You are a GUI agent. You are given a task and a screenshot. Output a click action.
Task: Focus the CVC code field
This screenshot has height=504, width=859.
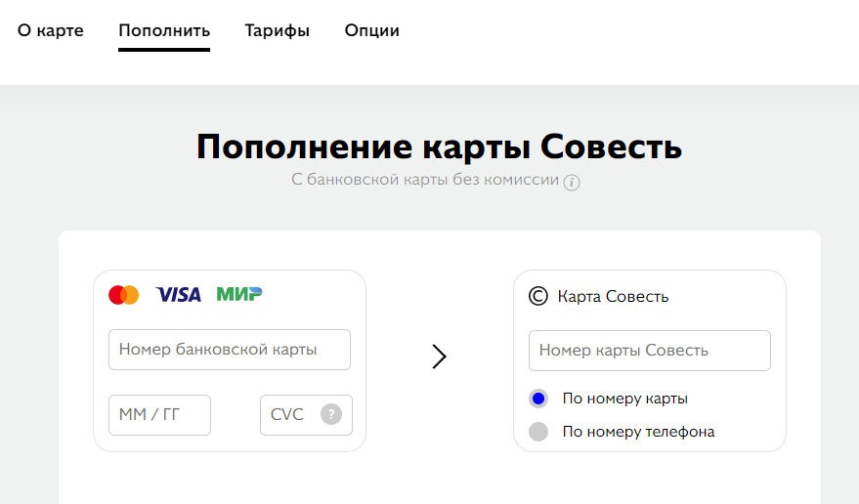coord(306,415)
